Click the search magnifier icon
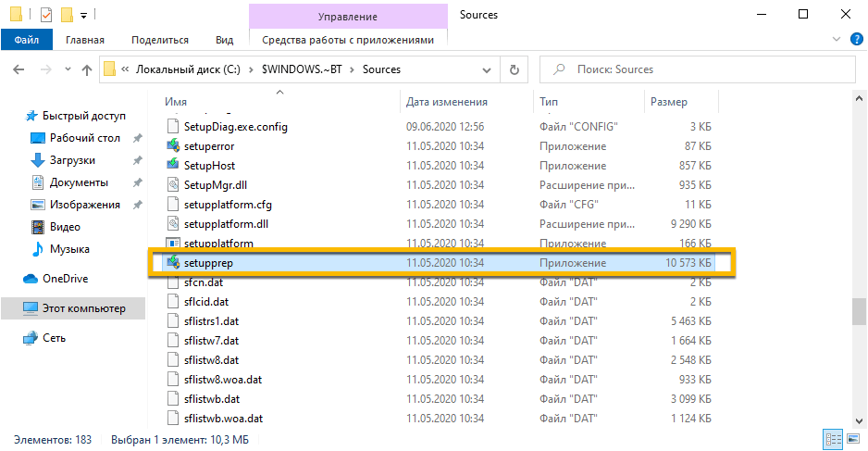Screen dimensions: 868x451 pyautogui.click(x=560, y=69)
